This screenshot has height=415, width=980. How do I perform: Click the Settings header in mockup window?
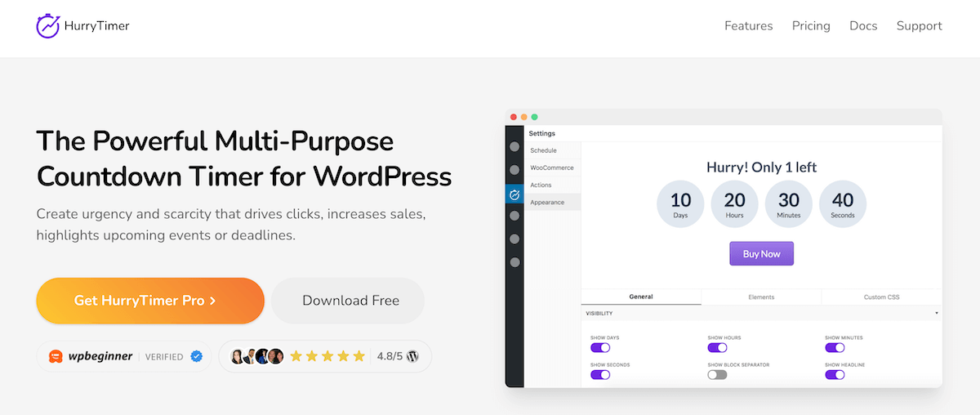pos(541,133)
